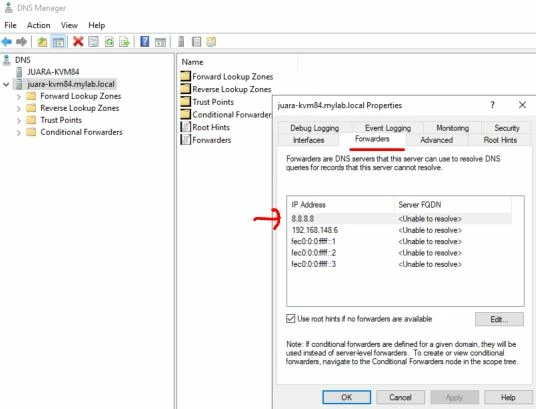Image resolution: width=536 pixels, height=409 pixels.
Task: Click Reverse Lookup Zones folder icon in list
Action: tap(185, 89)
